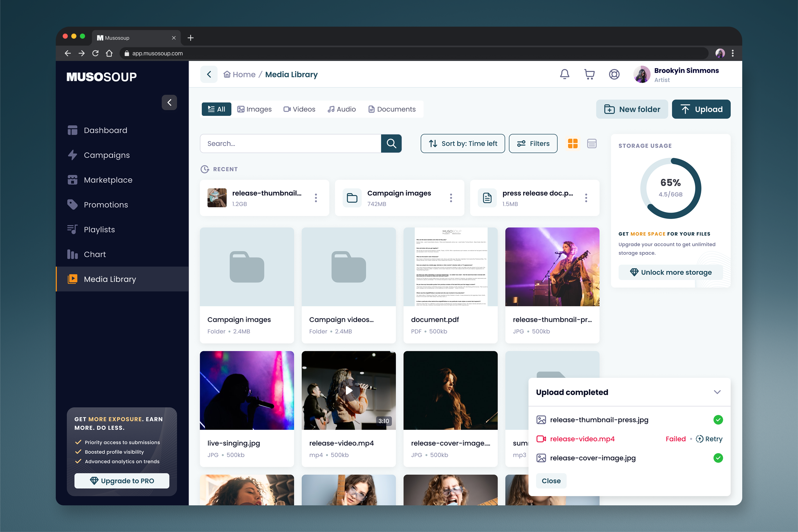Open the Filters options
798x532 pixels.
pos(533,144)
